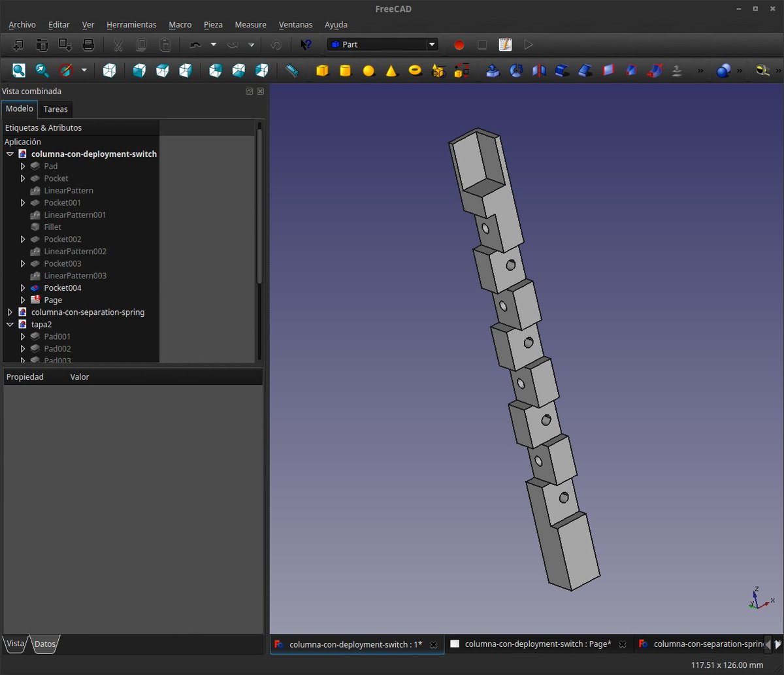This screenshot has height=675, width=784.
Task: Click Fit All view icon
Action: 19,70
